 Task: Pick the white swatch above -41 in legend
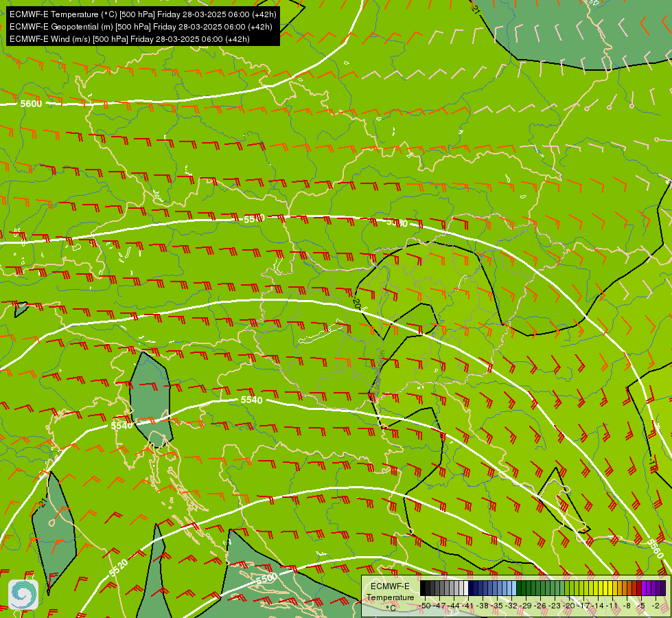(x=466, y=588)
